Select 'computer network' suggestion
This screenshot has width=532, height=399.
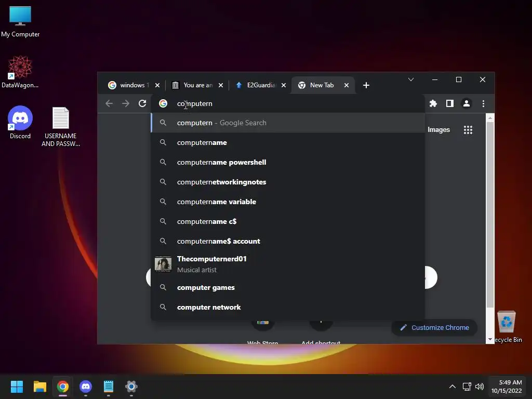(288, 307)
